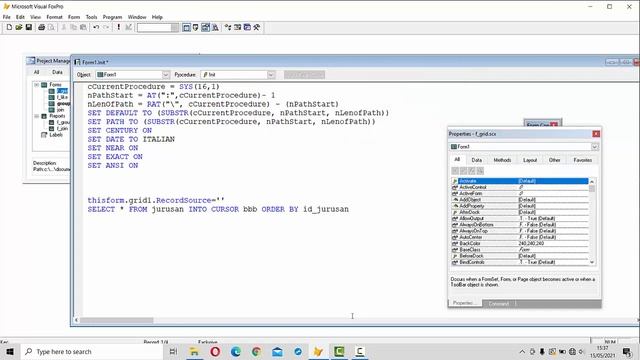Open the Help menu

(x=157, y=17)
